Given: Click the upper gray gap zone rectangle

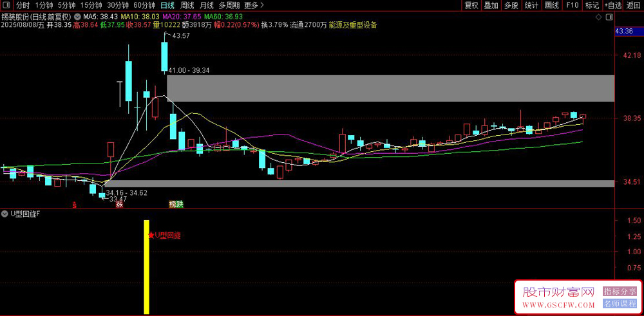Looking at the screenshot, I should (x=391, y=88).
